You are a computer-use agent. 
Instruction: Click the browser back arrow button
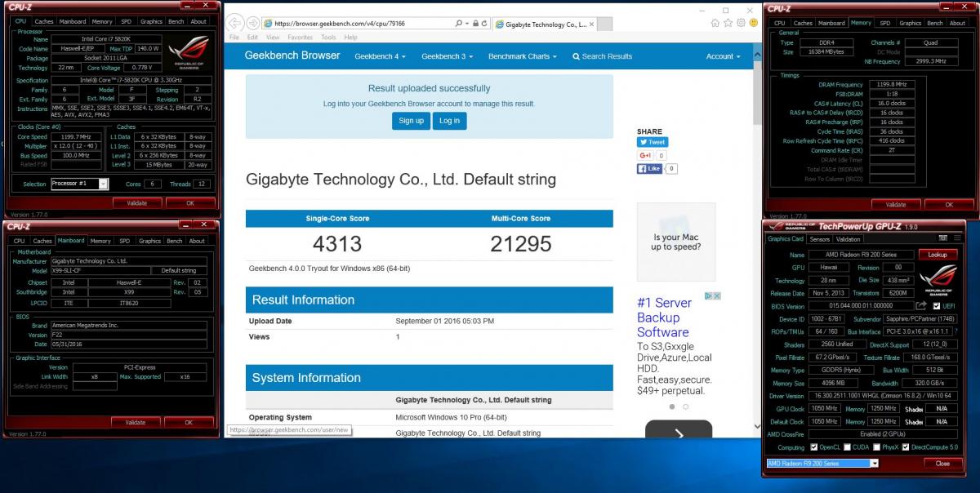click(x=234, y=23)
